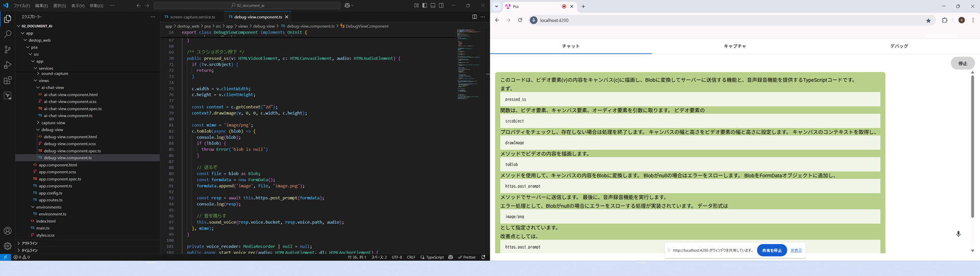Open the ファイル(F) menu
Screen dimensions: 980x276
coord(22,6)
